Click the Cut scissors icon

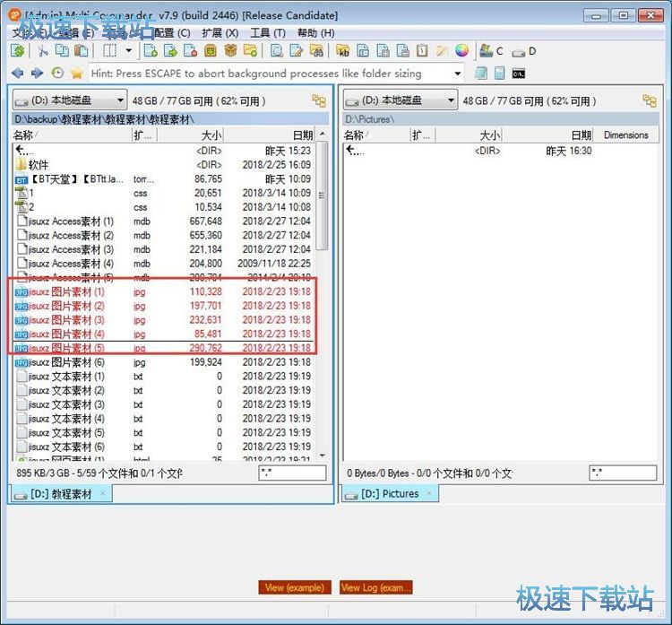click(42, 51)
